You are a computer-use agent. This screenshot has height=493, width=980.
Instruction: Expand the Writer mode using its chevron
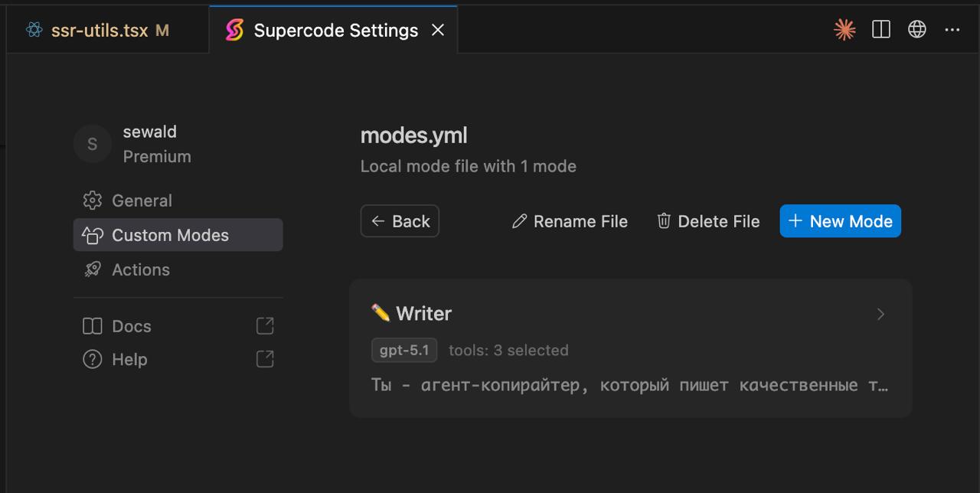pyautogui.click(x=880, y=314)
